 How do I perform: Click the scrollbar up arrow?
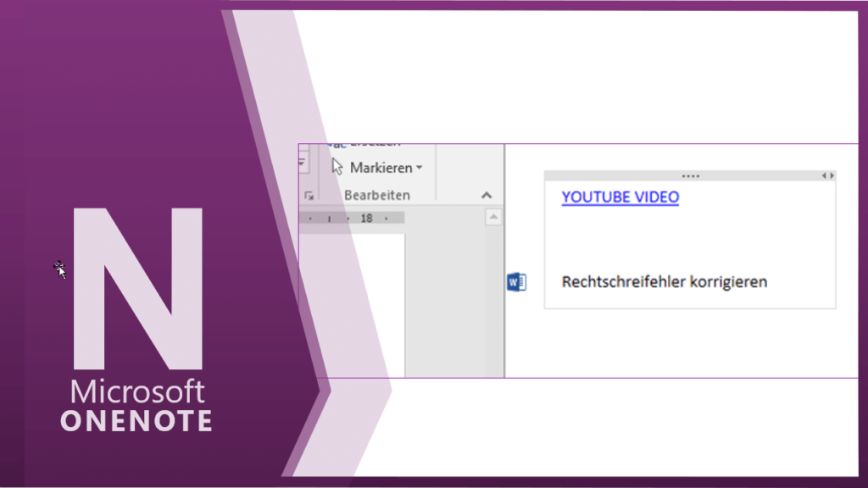coord(493,218)
